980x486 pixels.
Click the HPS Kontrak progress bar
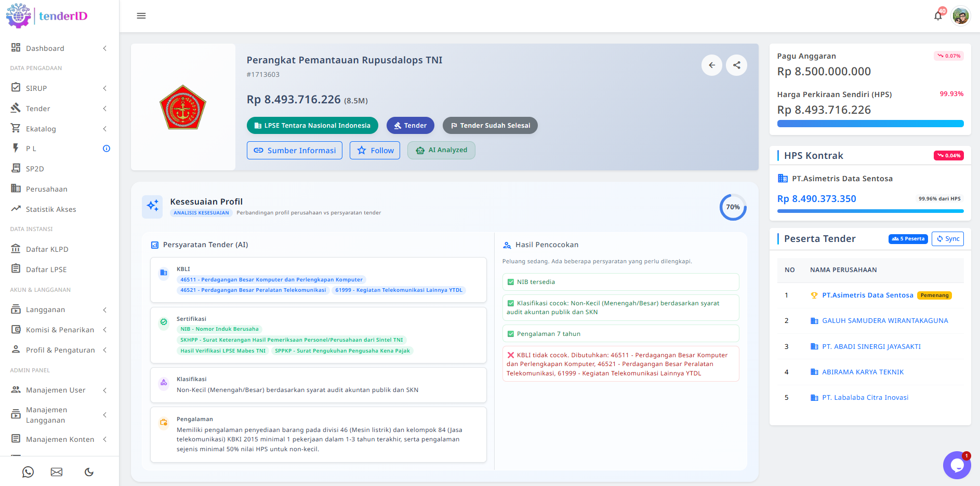(870, 211)
